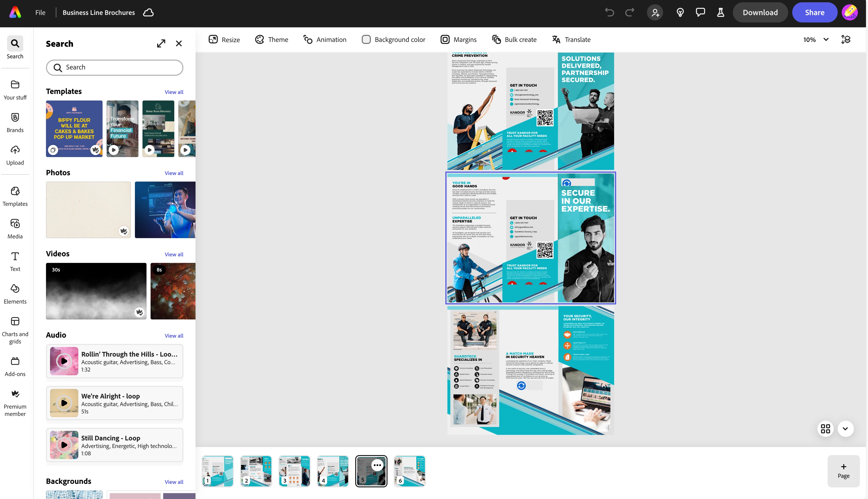Play the We're Alright loop preview
Screen dimensions: 868x499
click(x=64, y=403)
